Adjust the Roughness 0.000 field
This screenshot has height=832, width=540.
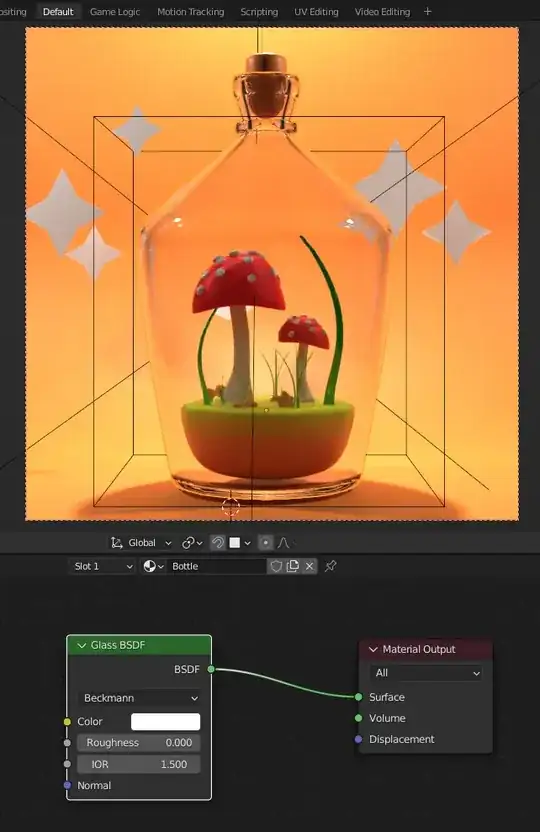(139, 743)
